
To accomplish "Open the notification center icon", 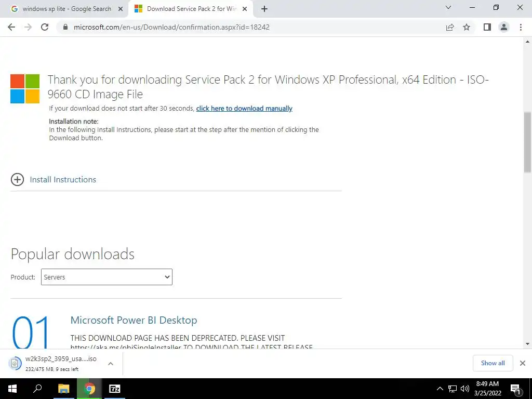I will click(516, 389).
